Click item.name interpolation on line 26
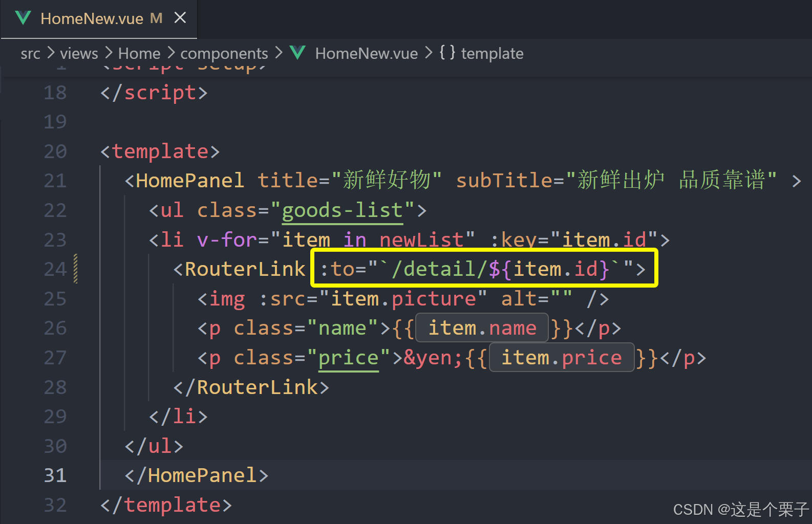Screen dimensions: 812x524 482,328
